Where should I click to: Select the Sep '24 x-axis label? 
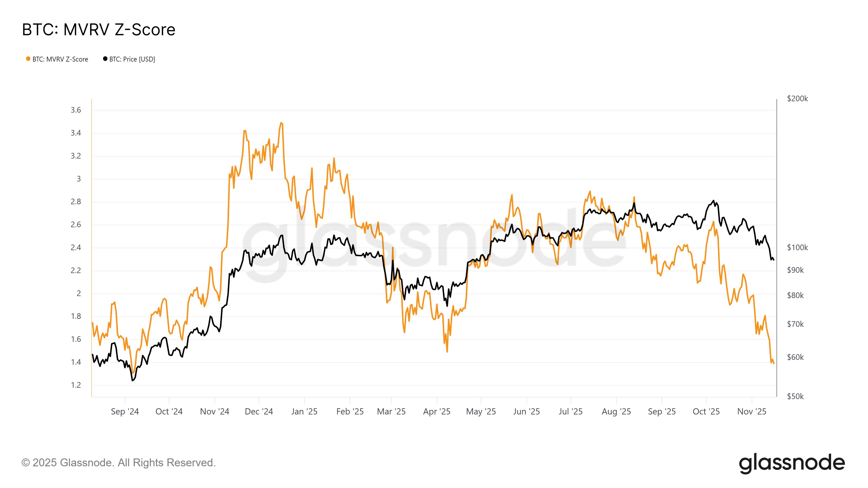[x=125, y=412]
